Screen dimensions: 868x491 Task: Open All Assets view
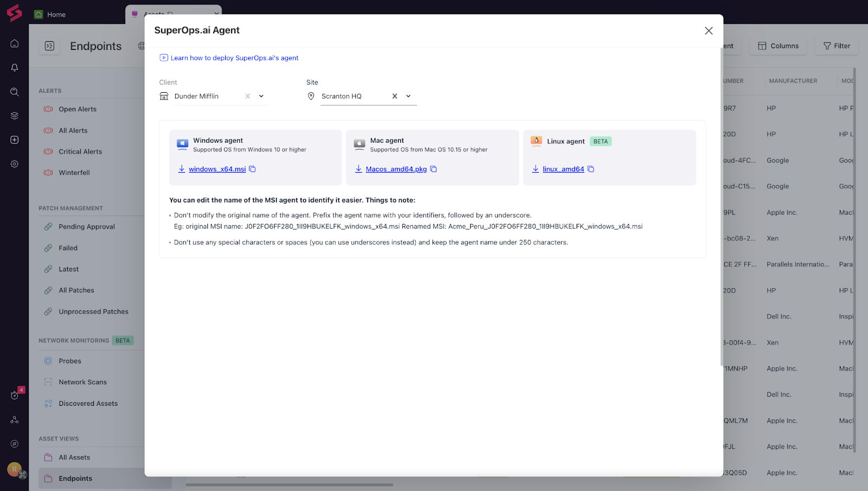pyautogui.click(x=74, y=457)
